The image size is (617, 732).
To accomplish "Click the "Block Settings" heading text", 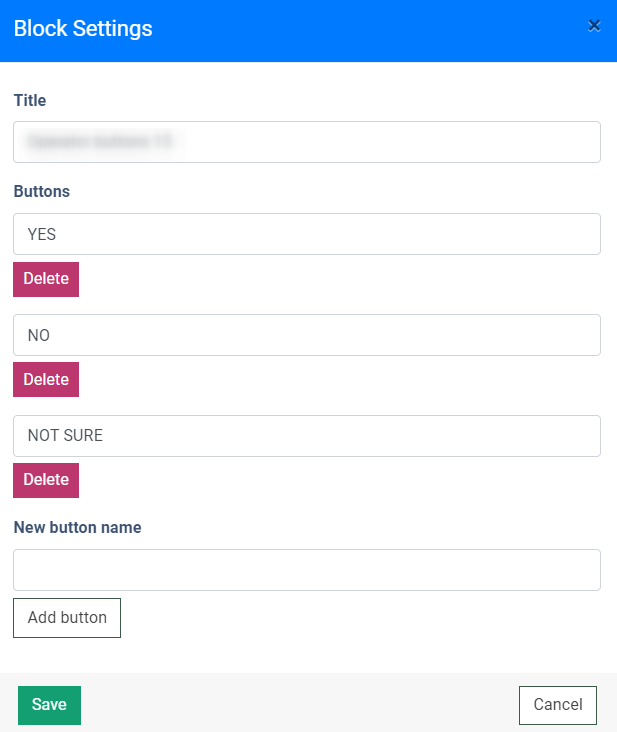I will point(83,29).
